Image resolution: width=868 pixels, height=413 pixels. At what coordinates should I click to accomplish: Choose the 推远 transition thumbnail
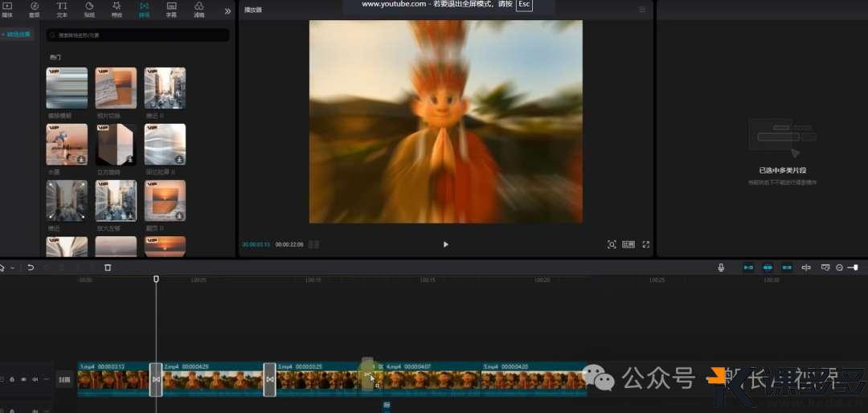(x=67, y=200)
